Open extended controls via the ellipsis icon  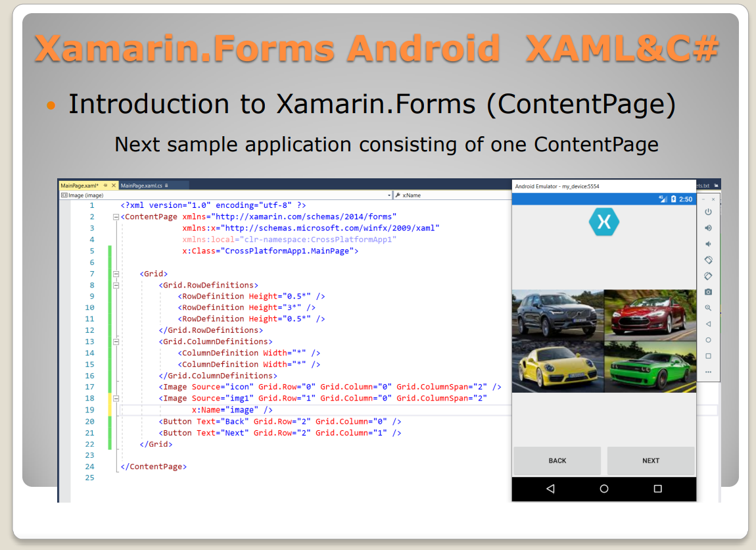[709, 371]
